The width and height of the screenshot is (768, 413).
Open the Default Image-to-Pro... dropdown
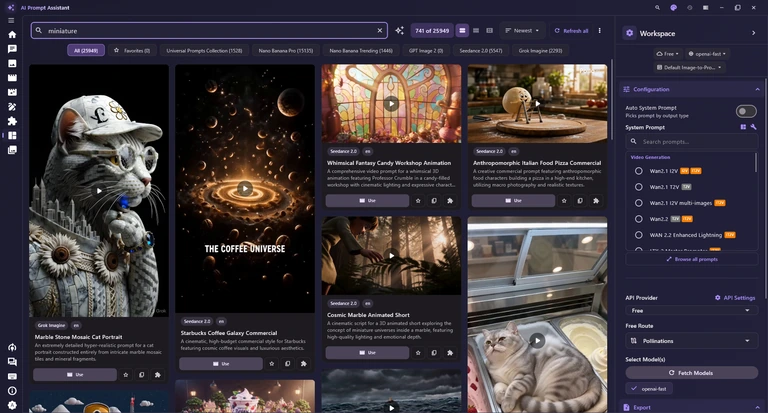point(689,67)
